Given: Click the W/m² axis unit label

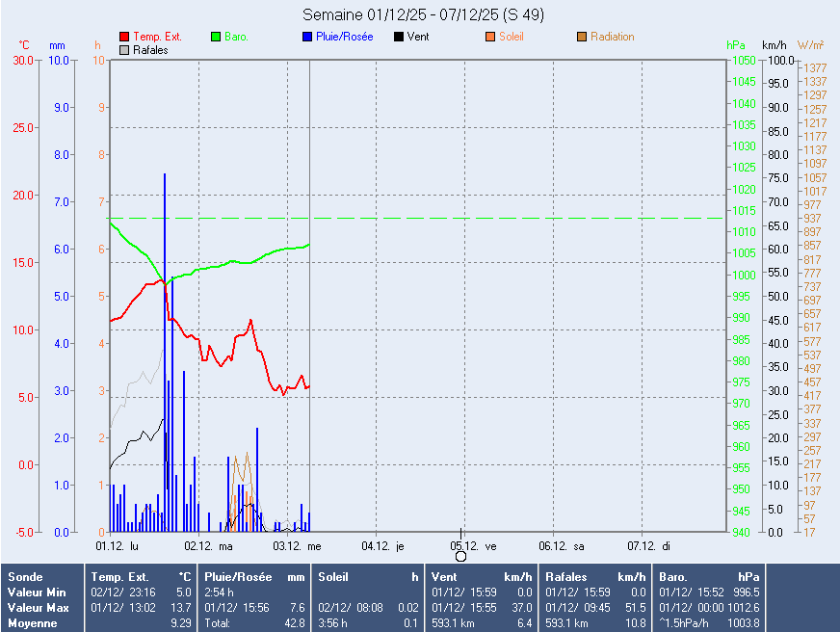Looking at the screenshot, I should (x=811, y=45).
